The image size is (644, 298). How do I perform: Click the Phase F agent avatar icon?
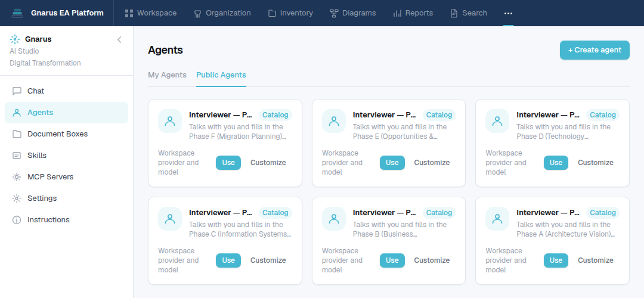(170, 121)
